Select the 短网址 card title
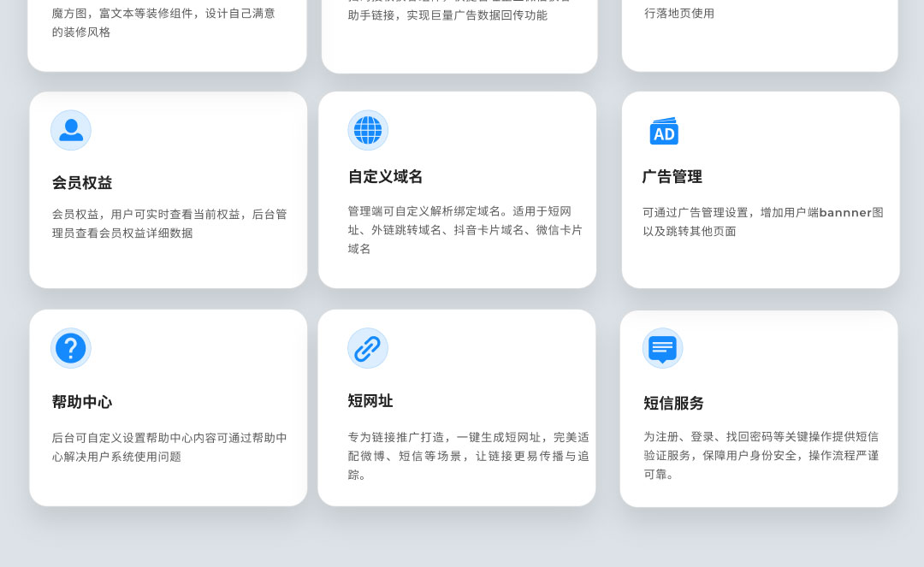The height and width of the screenshot is (567, 924). [x=370, y=401]
